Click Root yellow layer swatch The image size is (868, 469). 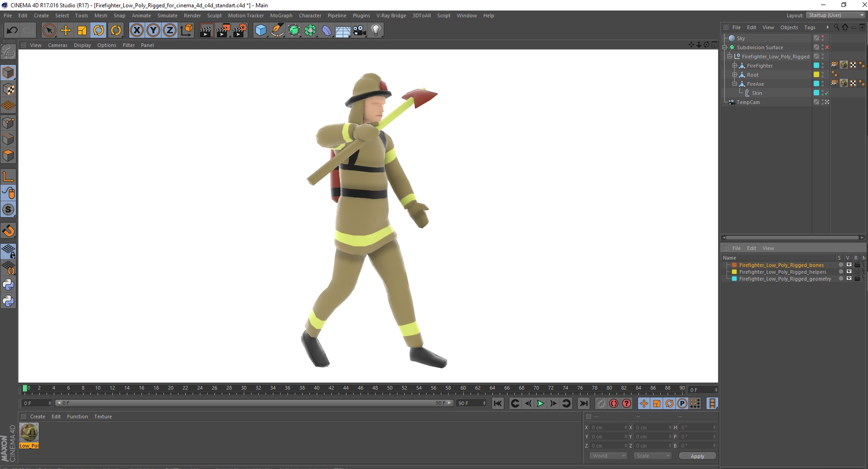coord(816,75)
